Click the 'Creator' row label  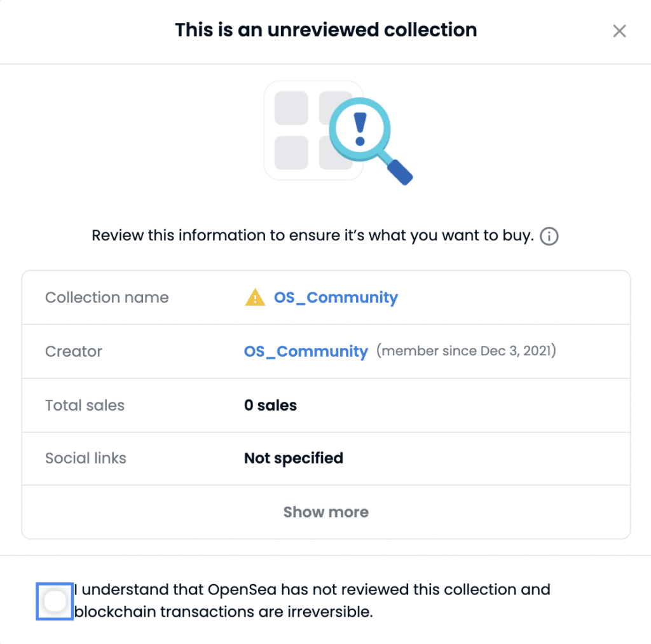(74, 352)
